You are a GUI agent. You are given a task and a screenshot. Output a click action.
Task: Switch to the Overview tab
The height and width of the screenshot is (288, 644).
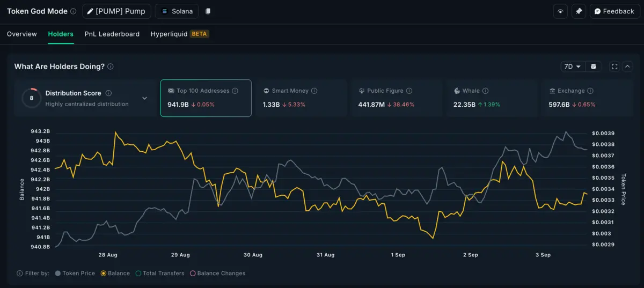[22, 34]
